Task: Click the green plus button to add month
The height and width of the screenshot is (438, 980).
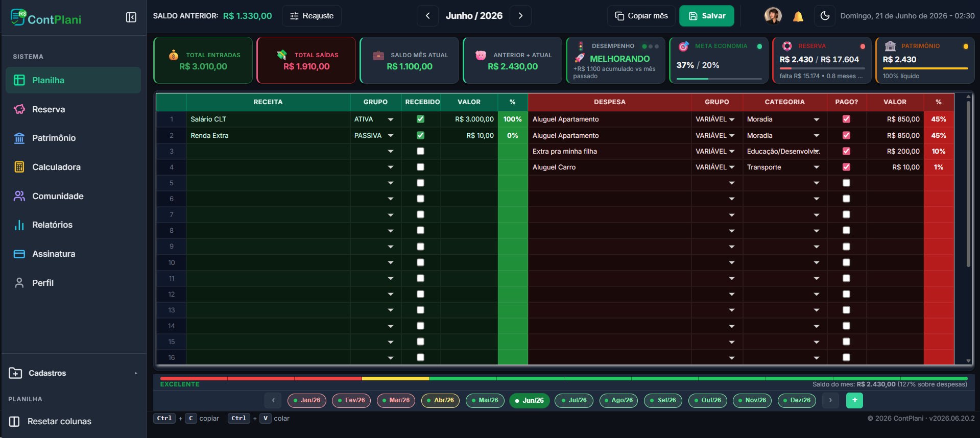Action: 854,400
